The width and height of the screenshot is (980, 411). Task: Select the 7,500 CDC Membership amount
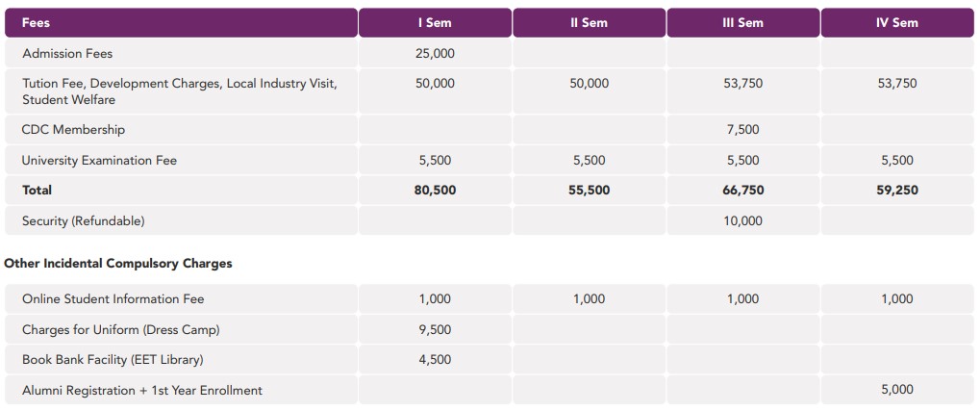click(x=743, y=130)
